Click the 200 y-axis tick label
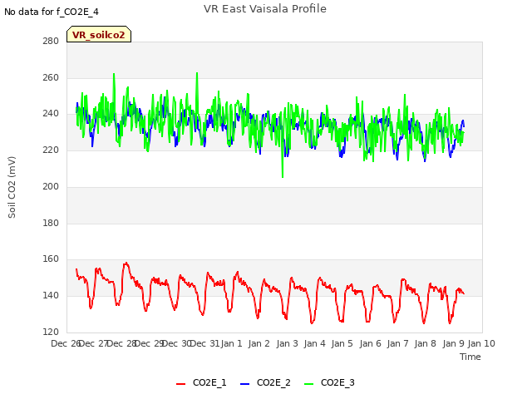Viewport: 532px width, 399px height. (x=51, y=186)
